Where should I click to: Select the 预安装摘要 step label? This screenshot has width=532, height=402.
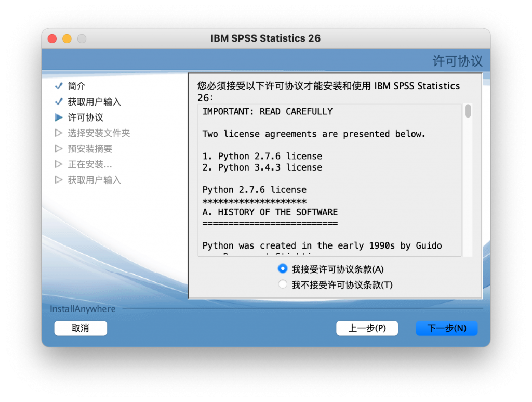point(90,149)
